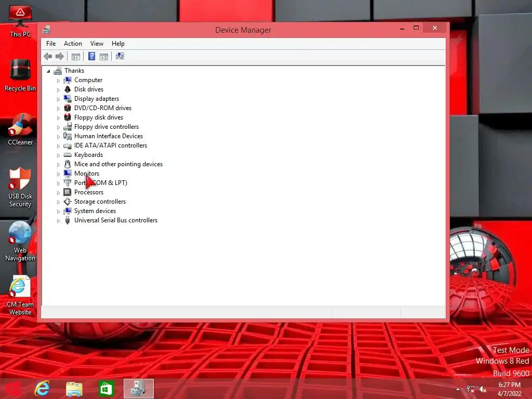
Task: Select the Computer tree label
Action: (x=88, y=80)
